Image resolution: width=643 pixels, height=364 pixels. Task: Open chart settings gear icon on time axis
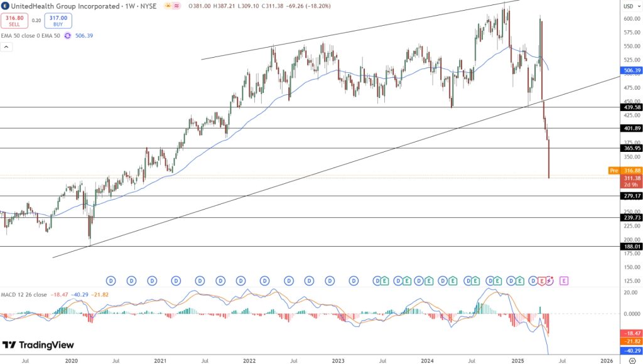632,361
